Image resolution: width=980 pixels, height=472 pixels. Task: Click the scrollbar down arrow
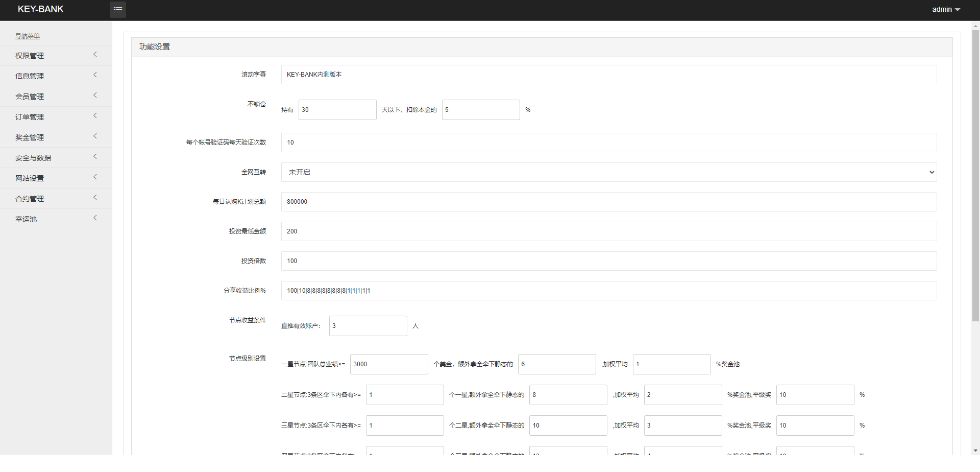click(x=975, y=451)
